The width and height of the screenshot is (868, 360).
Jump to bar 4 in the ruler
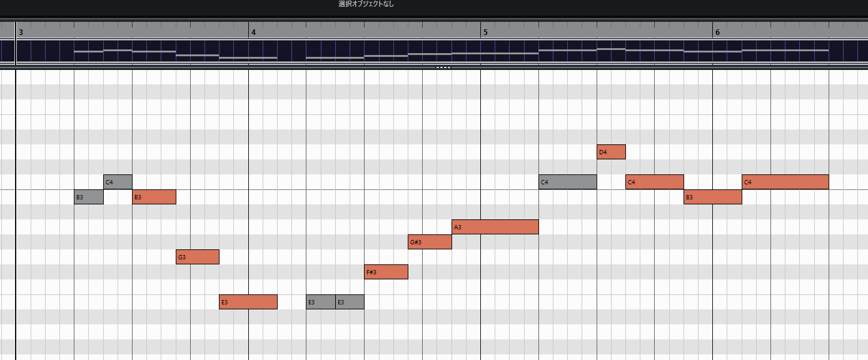pyautogui.click(x=253, y=32)
